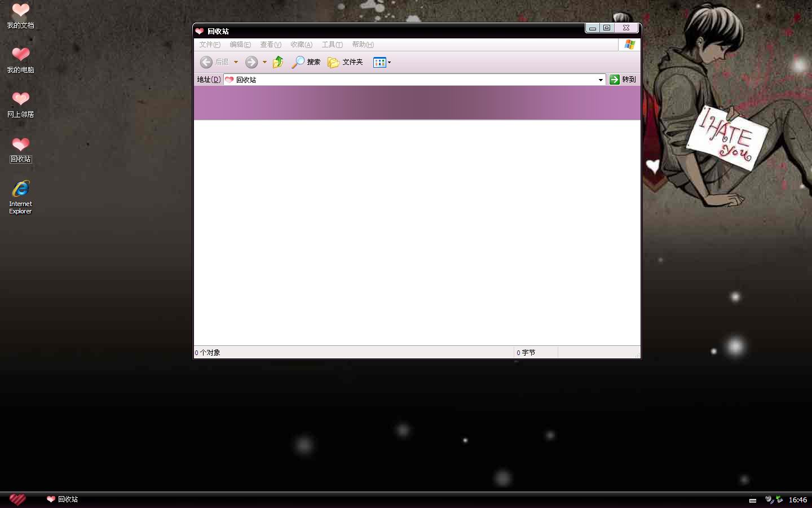
Task: Maximize the 回收站 window
Action: pyautogui.click(x=607, y=28)
